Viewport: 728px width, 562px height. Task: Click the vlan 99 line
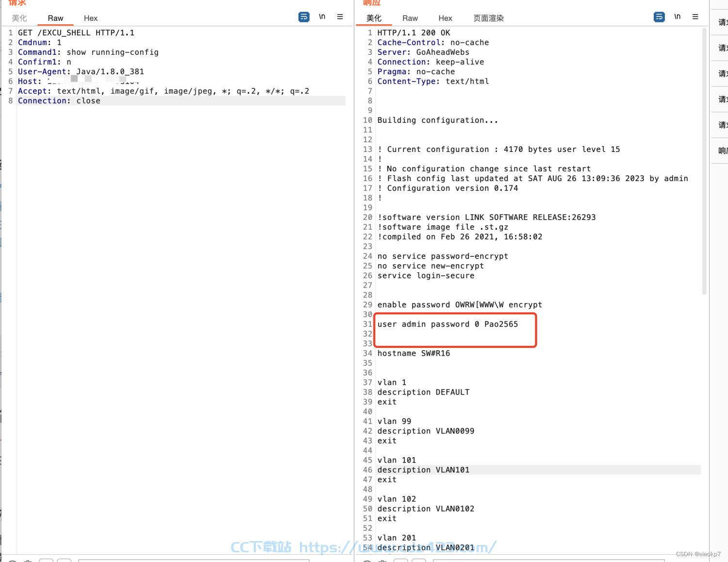click(395, 421)
